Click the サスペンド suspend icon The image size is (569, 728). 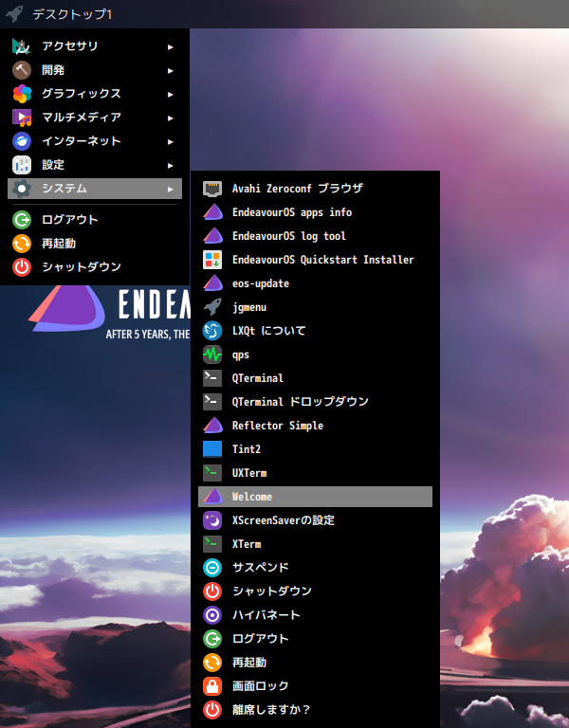pos(212,568)
